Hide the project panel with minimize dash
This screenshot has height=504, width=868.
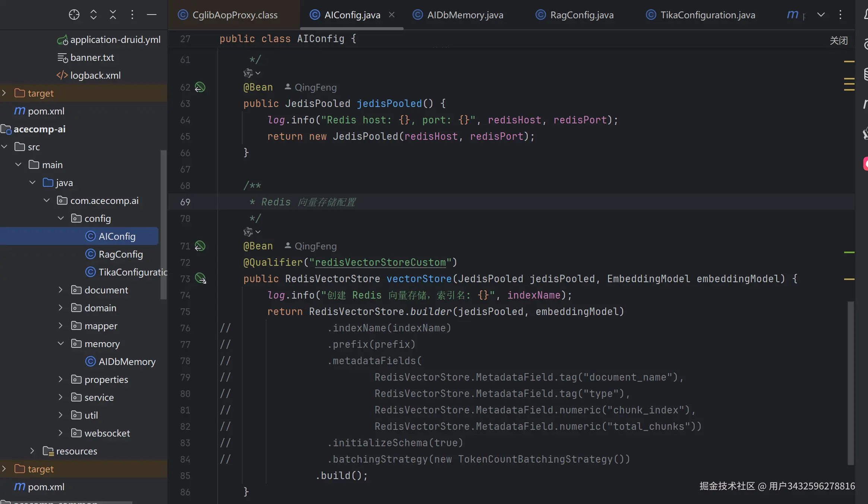pyautogui.click(x=151, y=15)
